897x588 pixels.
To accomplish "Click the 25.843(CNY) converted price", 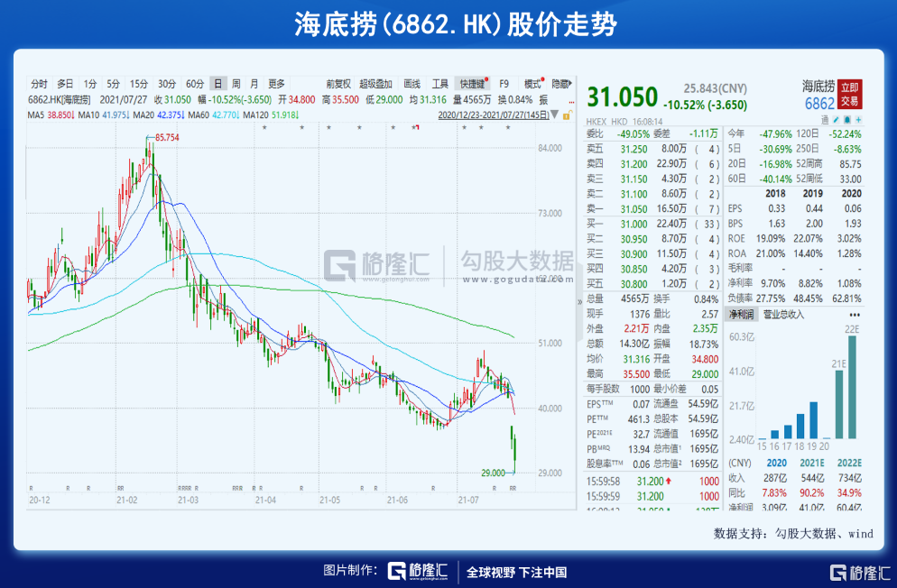I will pos(715,88).
